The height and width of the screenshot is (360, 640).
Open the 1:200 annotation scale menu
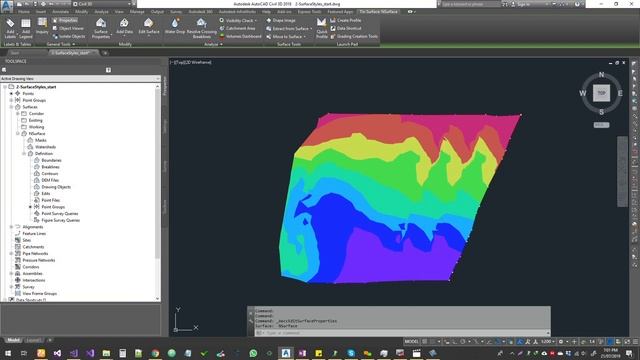click(547, 341)
